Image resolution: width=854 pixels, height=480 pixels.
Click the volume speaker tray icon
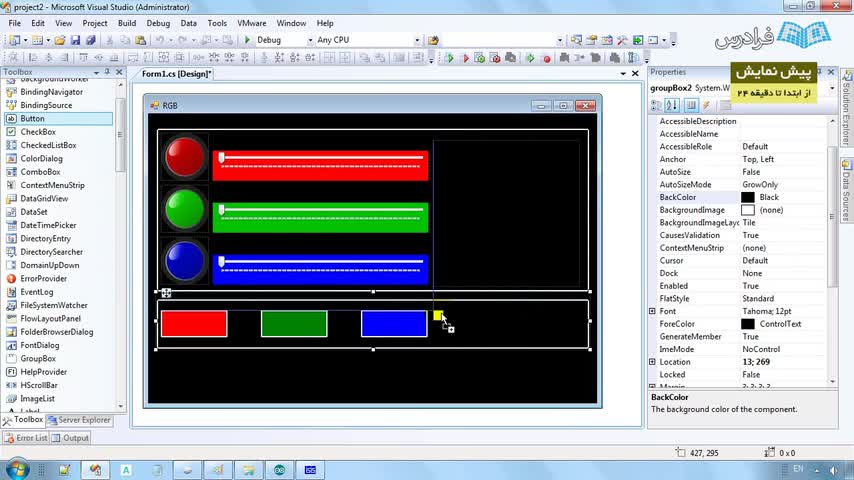[833, 470]
